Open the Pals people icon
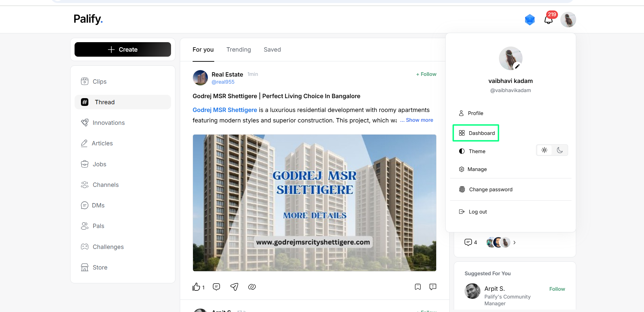This screenshot has height=312, width=644. point(85,226)
